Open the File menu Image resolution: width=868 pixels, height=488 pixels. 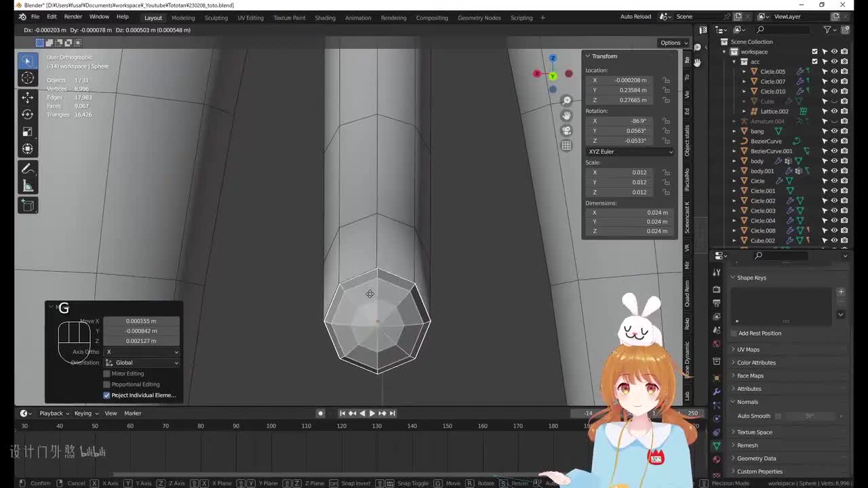coord(35,17)
